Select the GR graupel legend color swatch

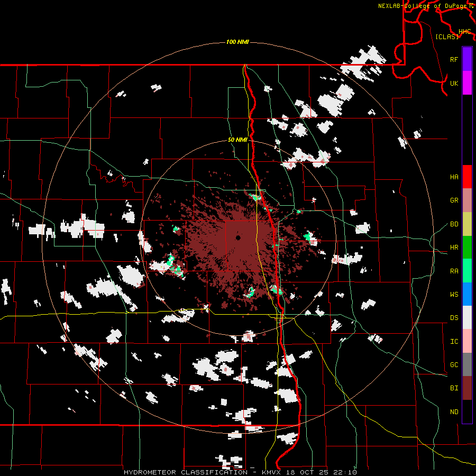point(467,200)
